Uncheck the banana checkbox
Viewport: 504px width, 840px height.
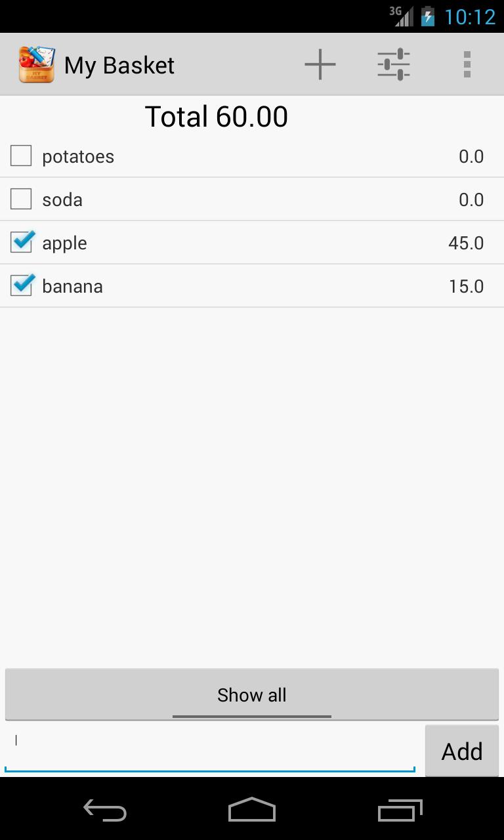[21, 286]
